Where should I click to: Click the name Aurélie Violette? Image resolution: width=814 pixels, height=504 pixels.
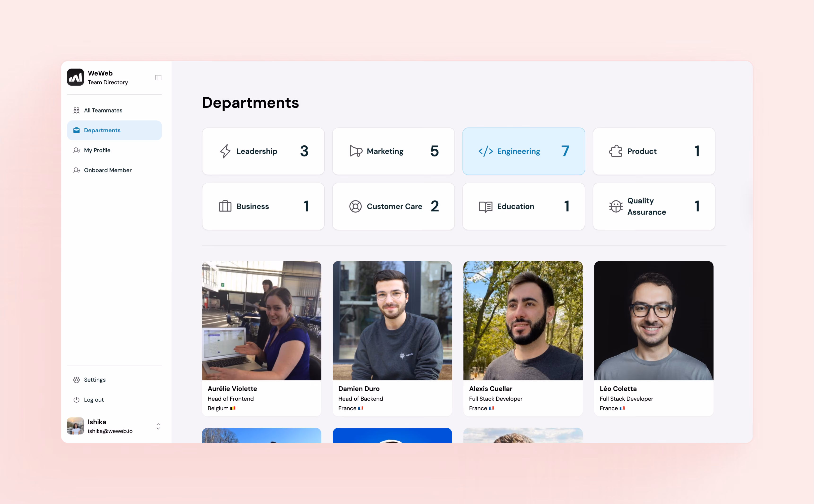(x=232, y=389)
